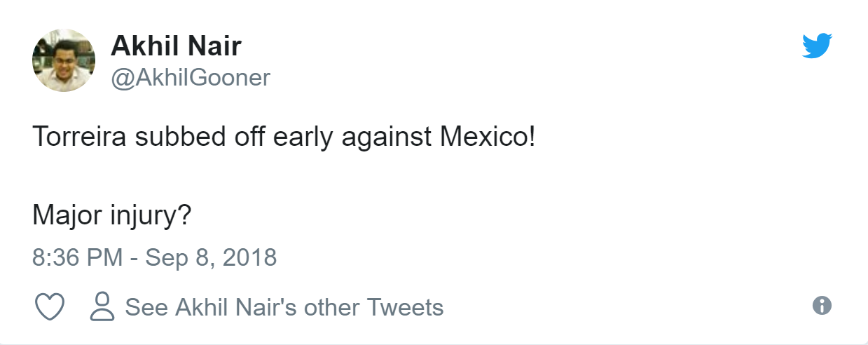Click the word "Mexico!" in the tweet
The width and height of the screenshot is (868, 345).
pos(488,137)
